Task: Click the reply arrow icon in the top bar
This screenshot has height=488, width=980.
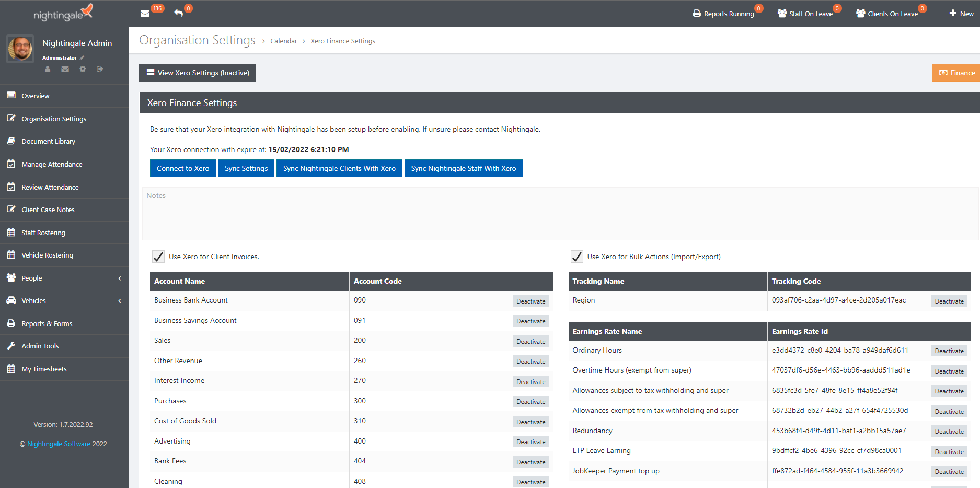Action: (179, 13)
